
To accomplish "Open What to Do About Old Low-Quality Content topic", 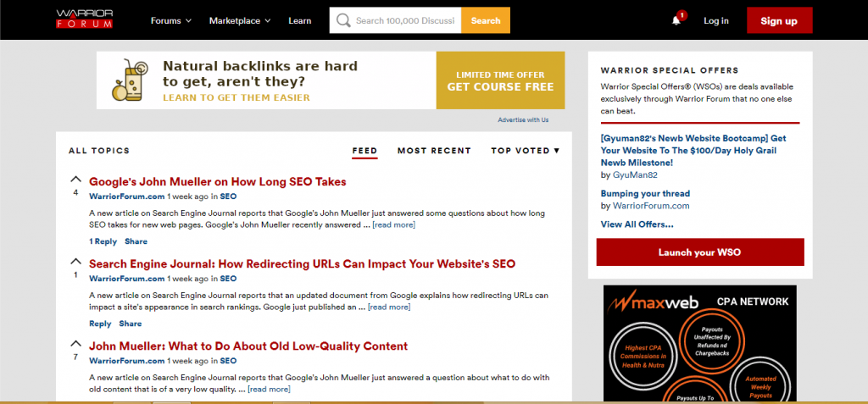I will coord(248,346).
